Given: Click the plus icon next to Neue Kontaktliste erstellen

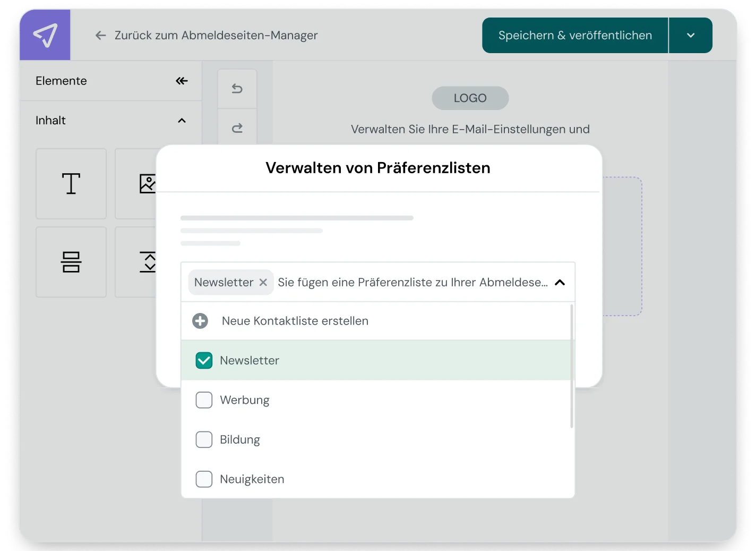Looking at the screenshot, I should coord(200,321).
